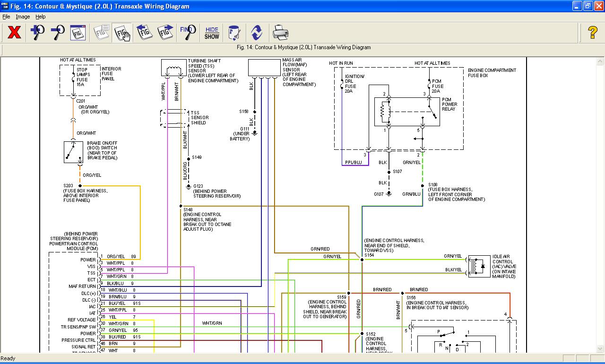Click the grayed-out FIG page icon
The width and height of the screenshot is (605, 364).
tap(101, 33)
